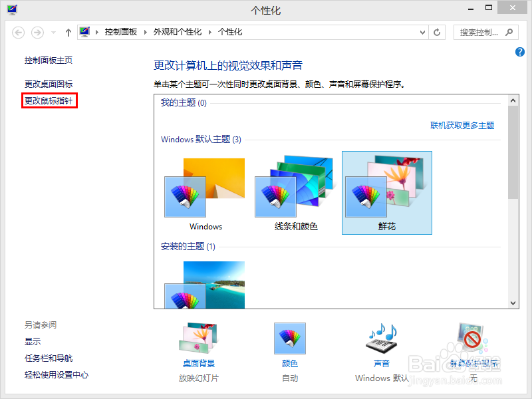532x399 pixels.
Task: Select the 线条和颜色 theme thumbnail
Action: pos(295,194)
